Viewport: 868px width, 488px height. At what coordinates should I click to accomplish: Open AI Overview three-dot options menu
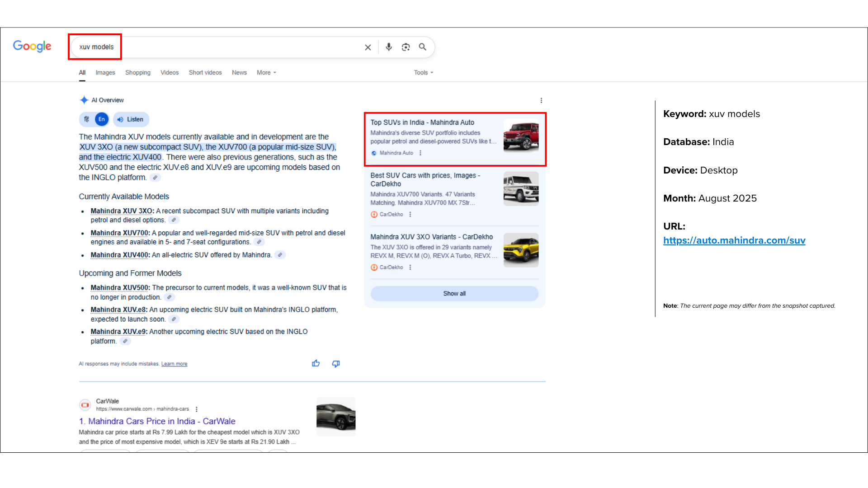(x=541, y=100)
